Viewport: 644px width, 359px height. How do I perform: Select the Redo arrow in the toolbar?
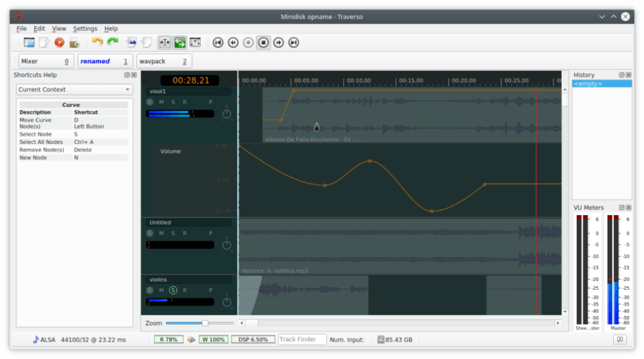tap(112, 43)
